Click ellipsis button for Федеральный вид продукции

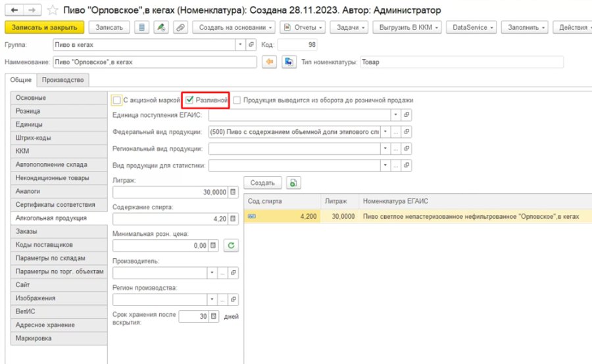click(395, 131)
